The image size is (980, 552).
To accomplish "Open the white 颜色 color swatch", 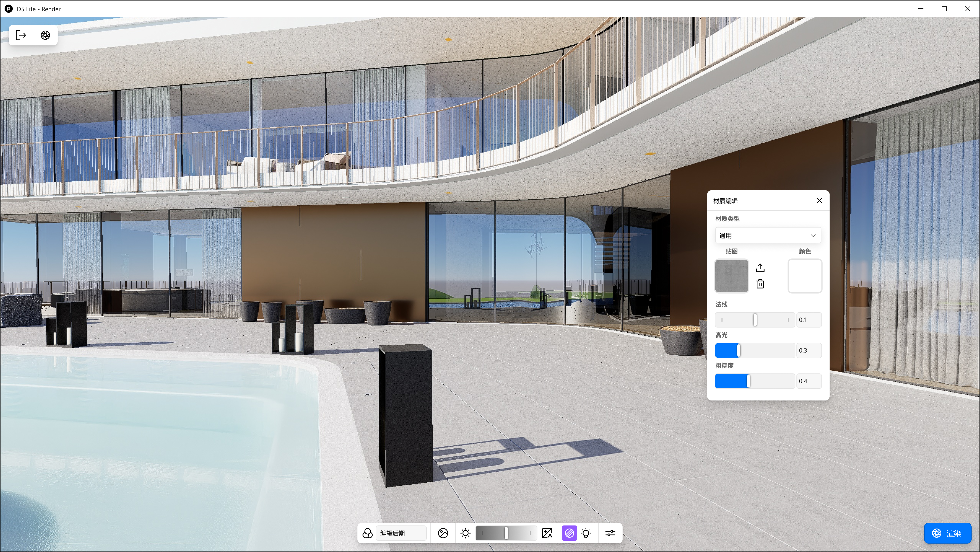I will (x=805, y=276).
